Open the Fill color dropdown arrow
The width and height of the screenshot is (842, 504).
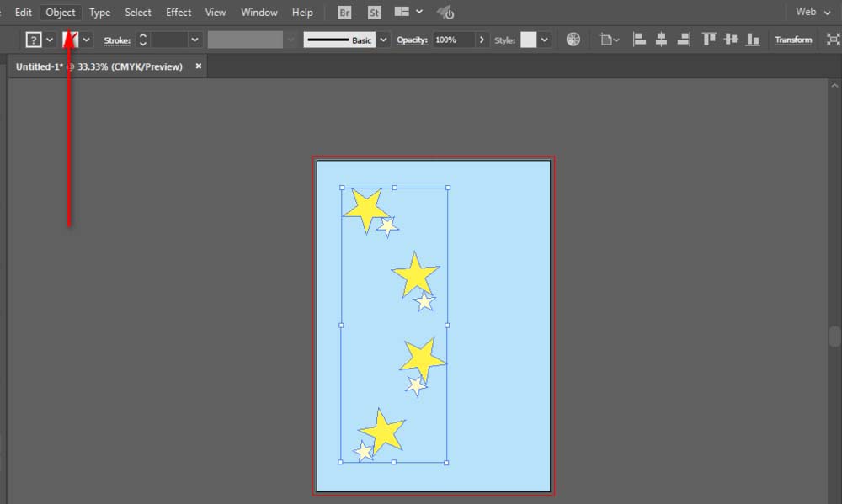(50, 40)
